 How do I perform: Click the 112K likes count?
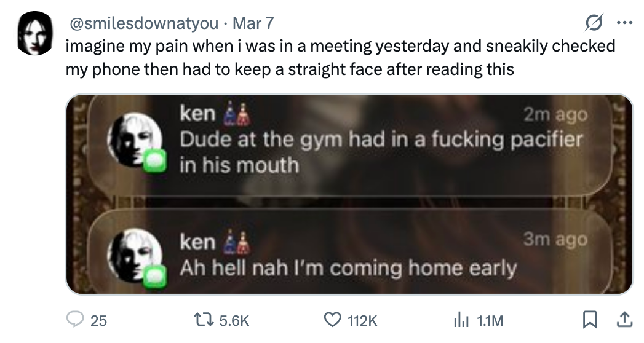[x=362, y=320]
